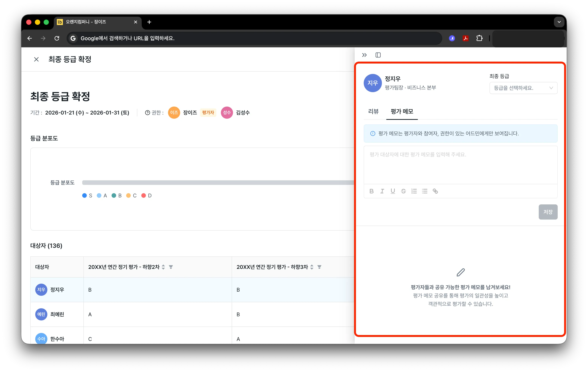Collapse the side panel with double chevron icon
Image resolution: width=588 pixels, height=372 pixels.
coord(364,55)
